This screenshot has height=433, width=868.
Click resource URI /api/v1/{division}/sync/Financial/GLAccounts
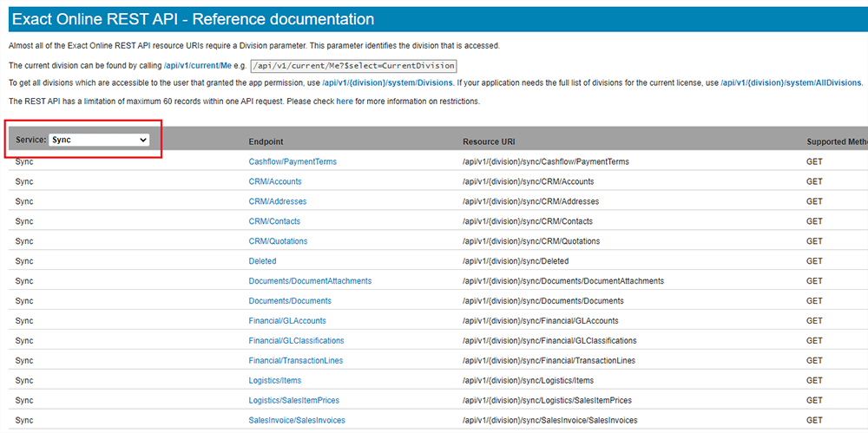click(541, 321)
